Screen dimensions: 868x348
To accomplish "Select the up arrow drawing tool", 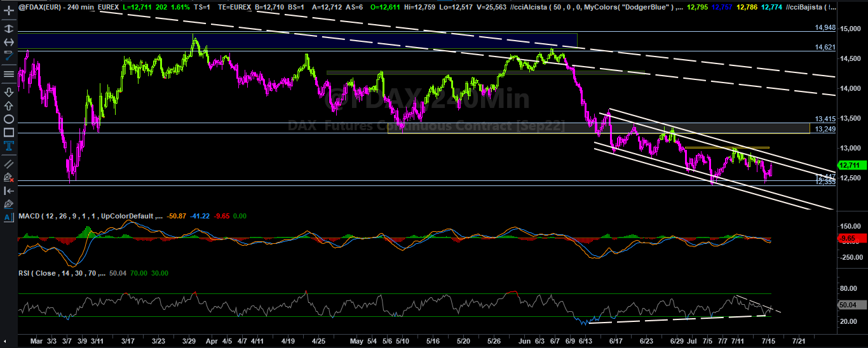I will (x=8, y=106).
